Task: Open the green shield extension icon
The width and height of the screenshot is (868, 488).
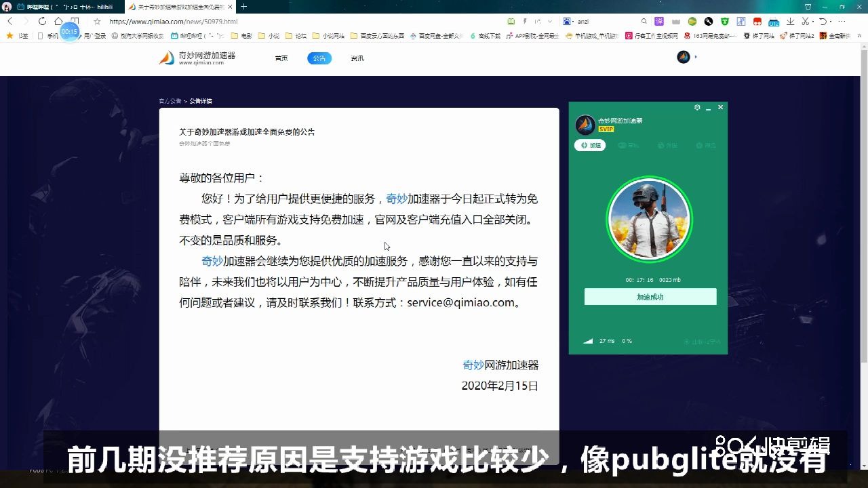Action: point(725,22)
